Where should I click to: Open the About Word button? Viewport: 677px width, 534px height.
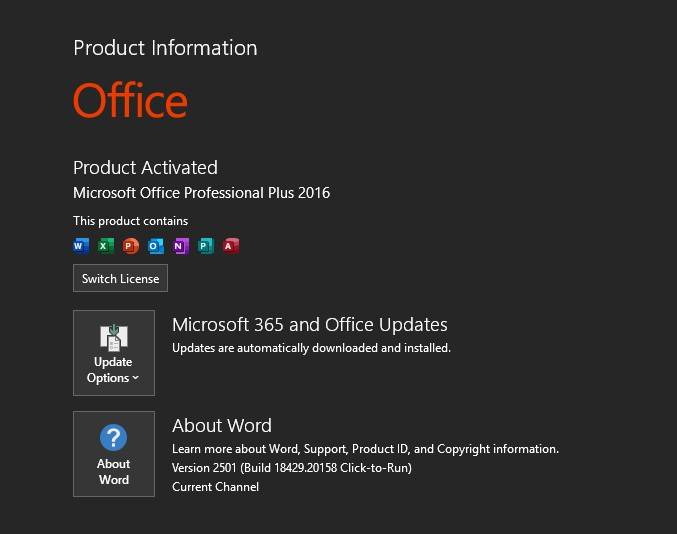click(x=114, y=454)
